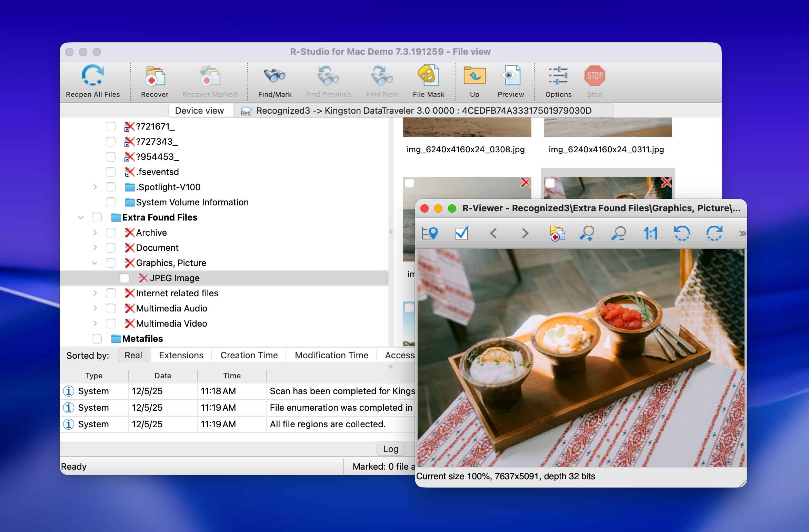Select the File enumeration log row
Viewport: 809px width, 532px height.
pos(238,408)
